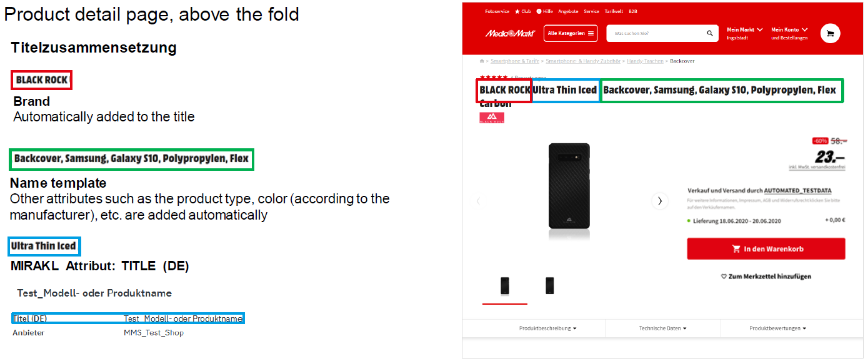Image resolution: width=868 pixels, height=361 pixels.
Task: Go to previous product image arrow
Action: click(x=479, y=201)
